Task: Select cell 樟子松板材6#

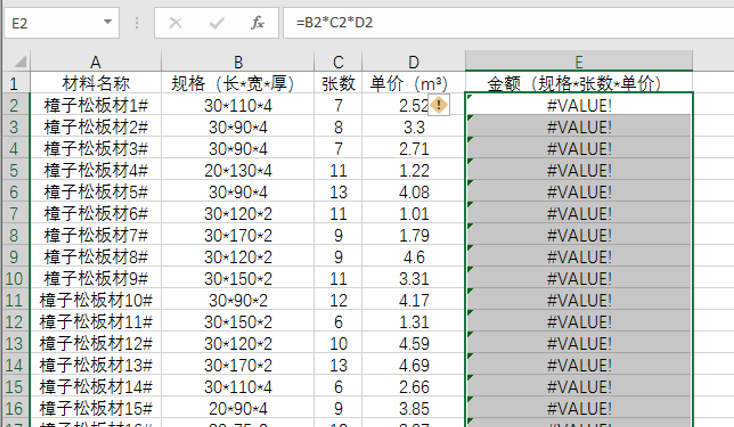Action: tap(96, 213)
